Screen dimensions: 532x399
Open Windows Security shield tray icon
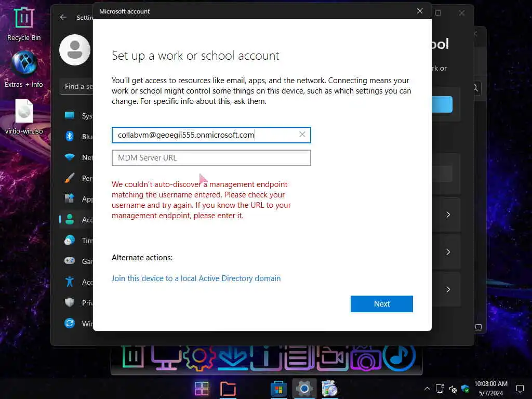(x=465, y=389)
